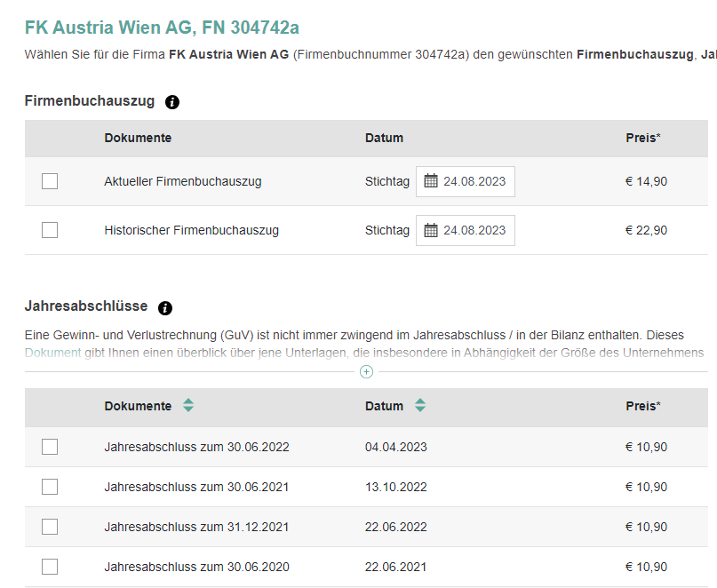Click Jahresabschluss zum 30.06.2022 document name

196,447
